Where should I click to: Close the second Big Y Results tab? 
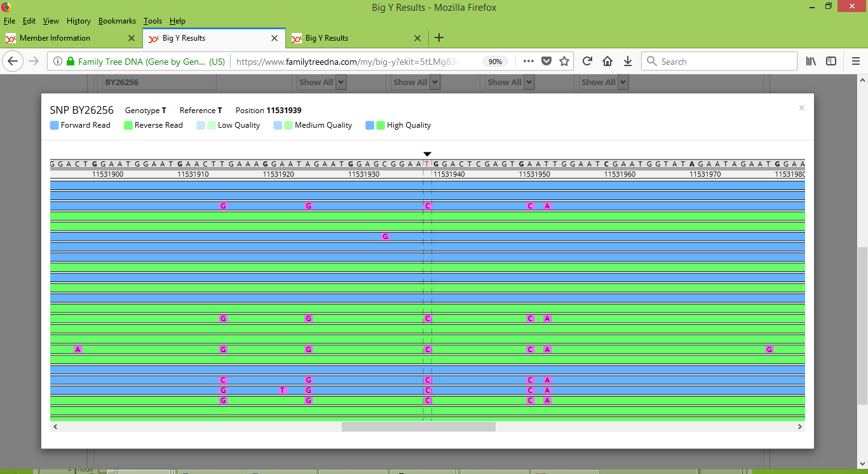pyautogui.click(x=417, y=38)
